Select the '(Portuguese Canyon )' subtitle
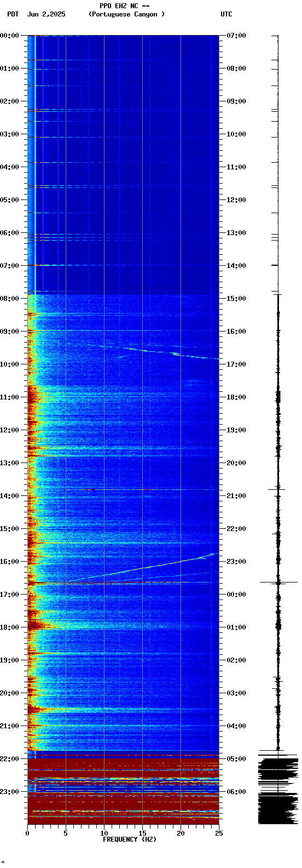The width and height of the screenshot is (302, 868). click(x=126, y=14)
